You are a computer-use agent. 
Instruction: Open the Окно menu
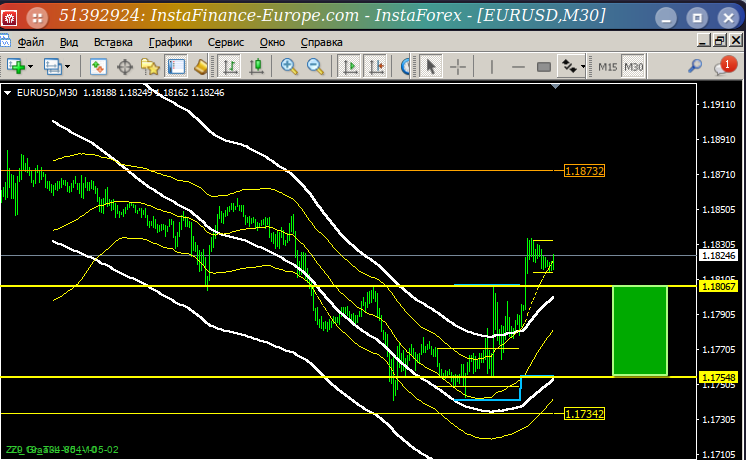(272, 42)
